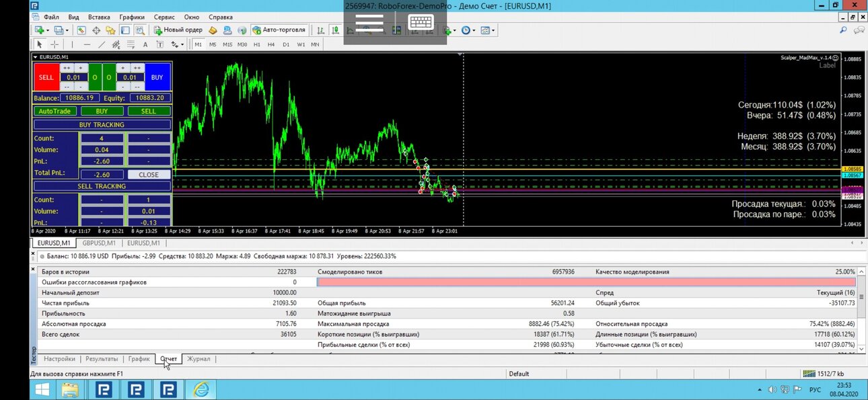This screenshot has height=400, width=868.
Task: Select the D1 timeframe
Action: 286,44
